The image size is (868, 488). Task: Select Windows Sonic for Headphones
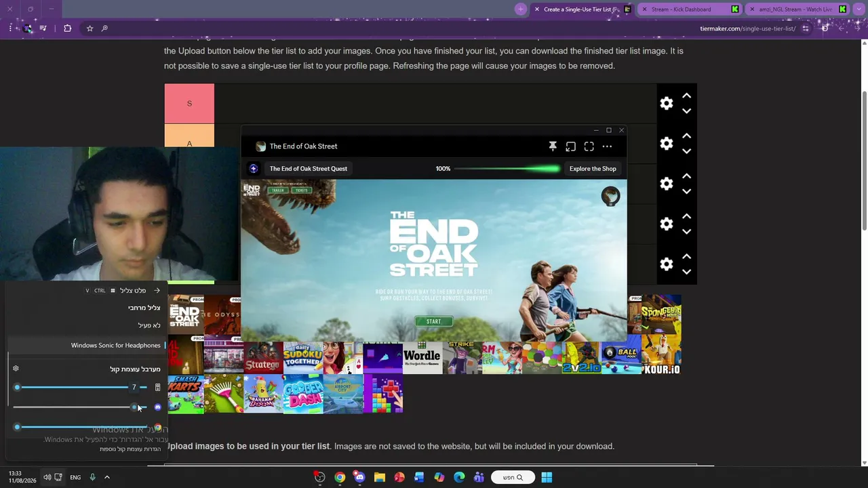tap(86, 346)
